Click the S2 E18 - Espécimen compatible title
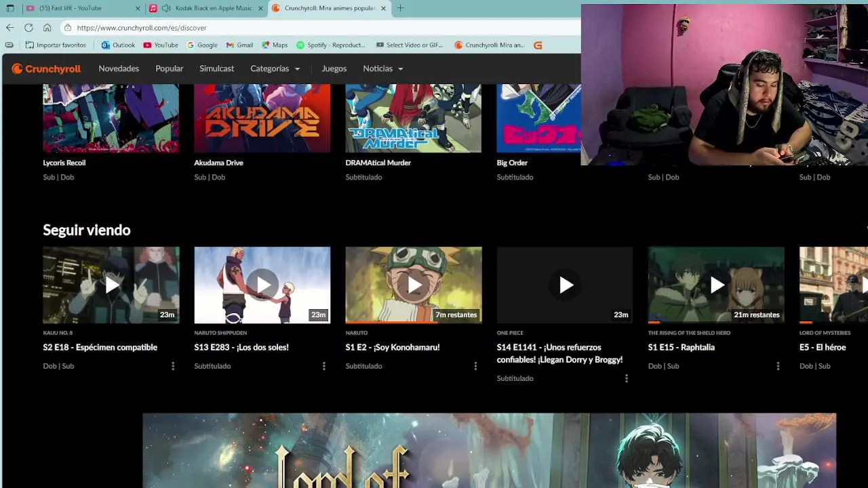The height and width of the screenshot is (488, 868). 100,347
